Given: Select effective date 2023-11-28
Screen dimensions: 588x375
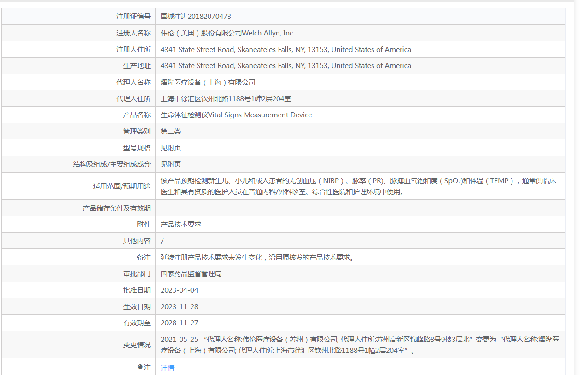Looking at the screenshot, I should coord(180,307).
